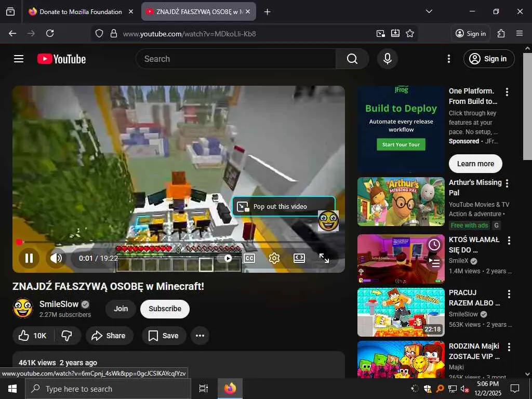Open options for KTOŚ WŁAMAŁ SIĘ DO video
Viewport: 532px width, 399px height.
pos(509,240)
